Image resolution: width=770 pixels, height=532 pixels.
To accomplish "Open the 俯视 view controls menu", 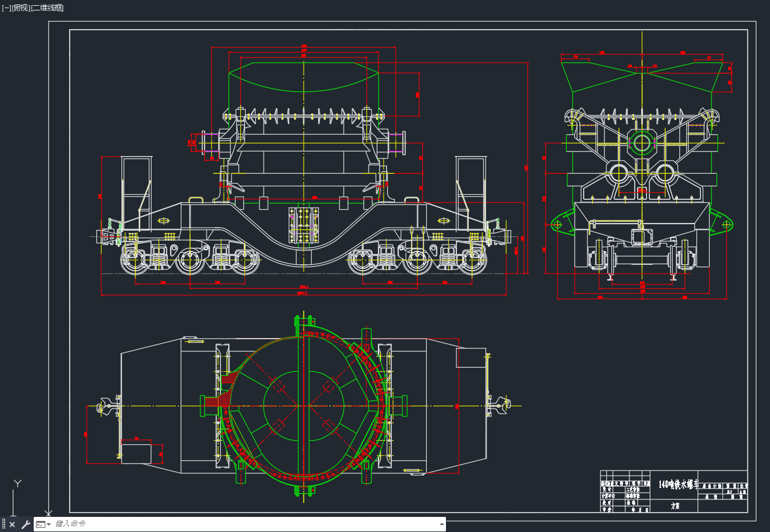I will 21,8.
